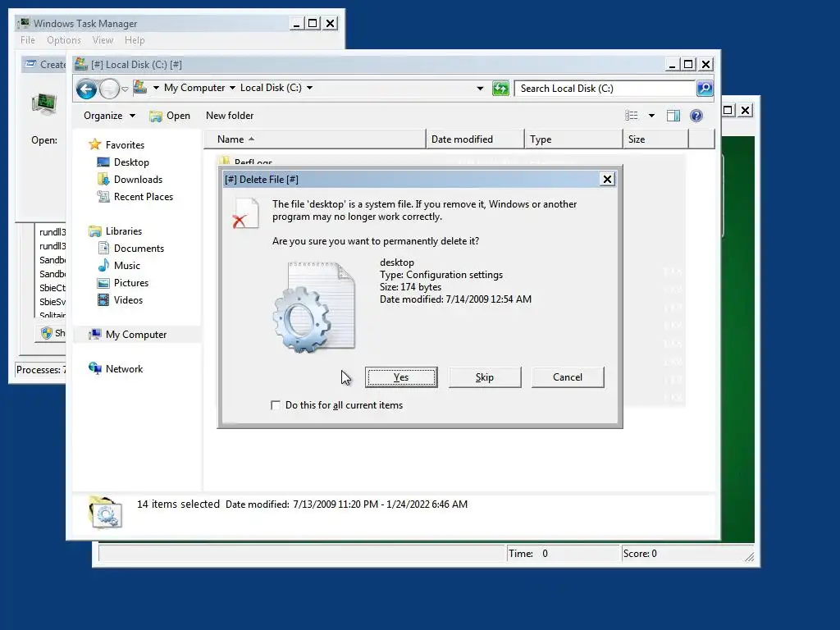Click the Desktop monitor icon
Image resolution: width=840 pixels, height=630 pixels.
click(103, 162)
